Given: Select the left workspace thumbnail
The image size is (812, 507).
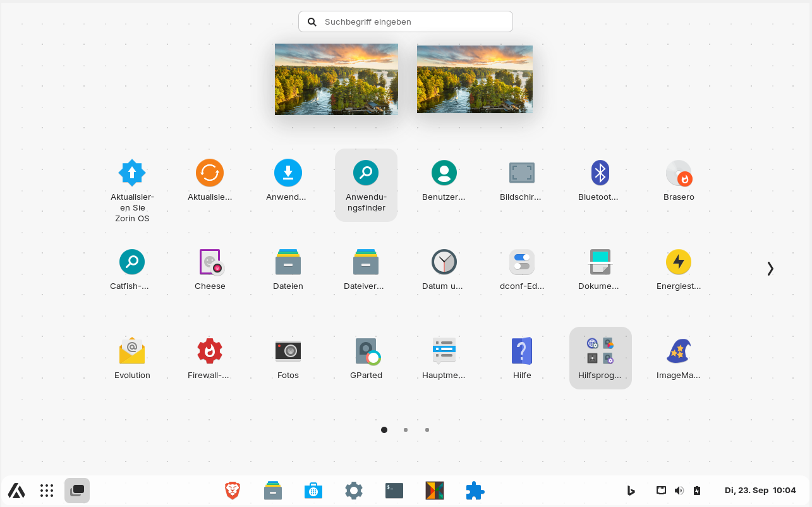Looking at the screenshot, I should 336,79.
